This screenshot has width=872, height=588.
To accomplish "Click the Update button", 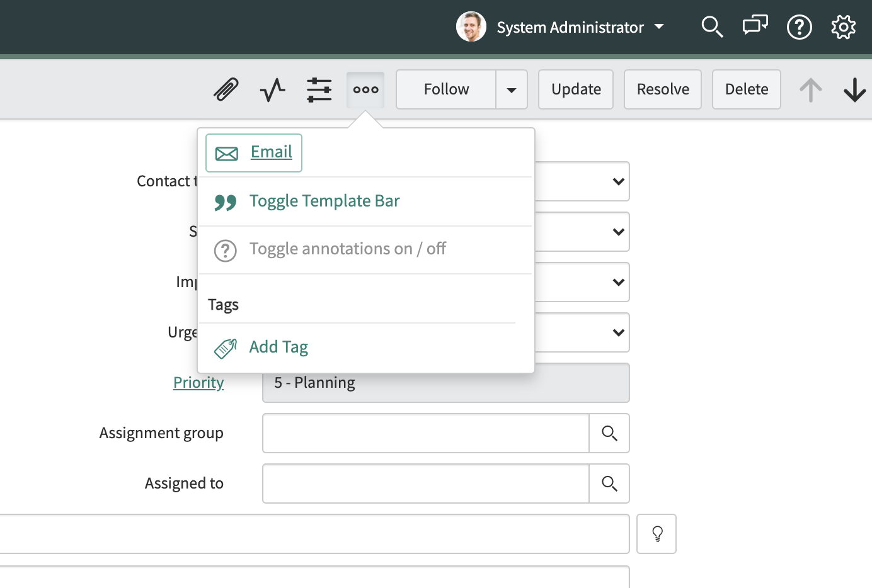I will coord(575,89).
